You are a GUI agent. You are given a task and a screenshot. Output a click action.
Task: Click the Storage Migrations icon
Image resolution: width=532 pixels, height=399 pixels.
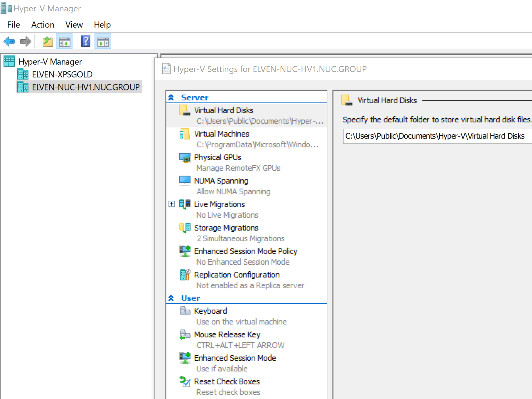pyautogui.click(x=185, y=228)
